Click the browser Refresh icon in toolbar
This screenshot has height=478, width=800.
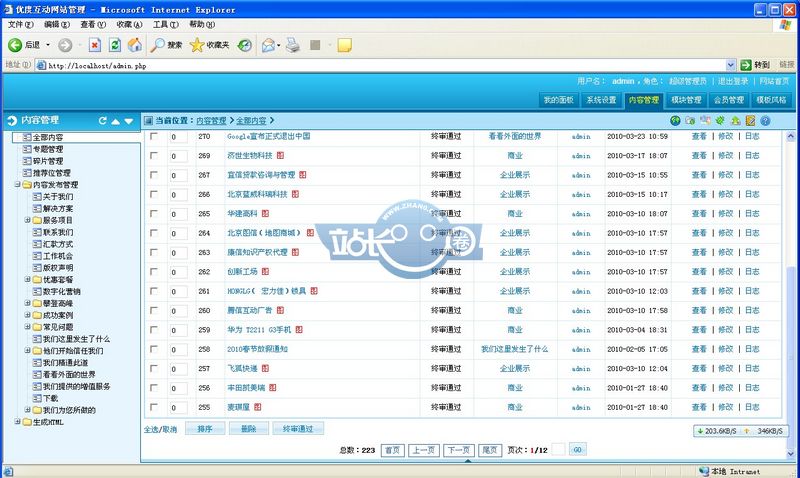[115, 45]
